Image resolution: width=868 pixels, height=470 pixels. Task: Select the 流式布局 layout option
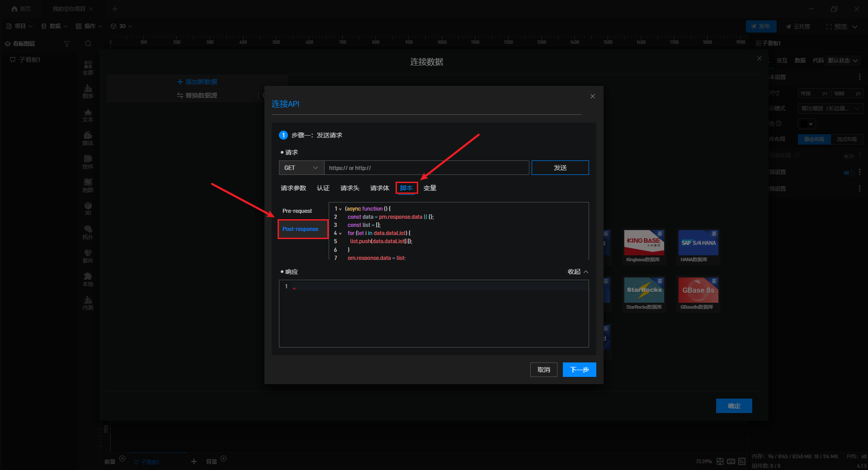click(847, 139)
